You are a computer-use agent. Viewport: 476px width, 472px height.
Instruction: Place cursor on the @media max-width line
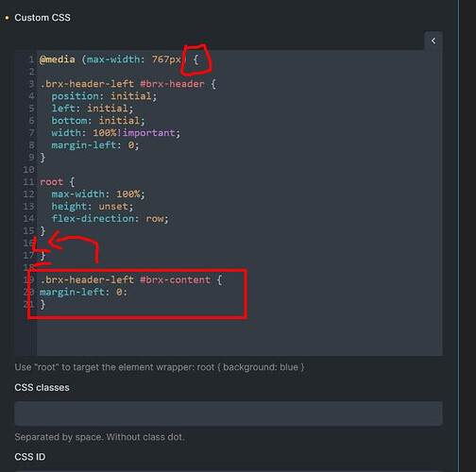[119, 59]
